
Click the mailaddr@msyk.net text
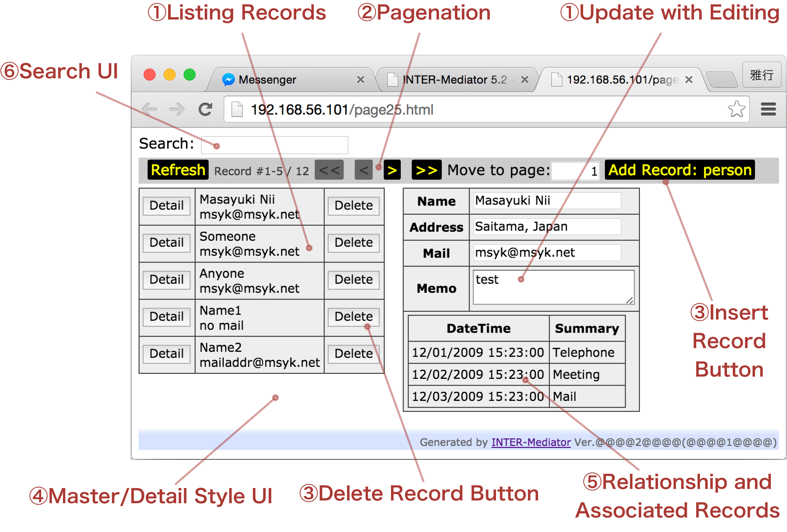259,363
